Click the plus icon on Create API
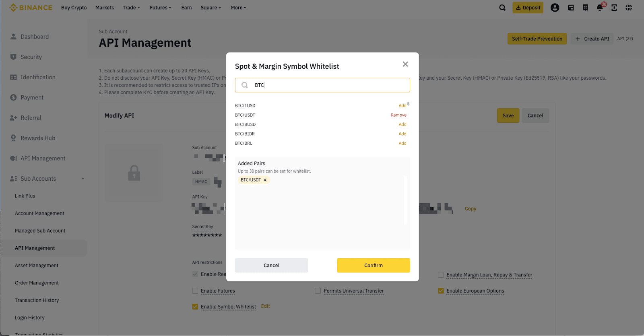The height and width of the screenshot is (336, 644). (578, 39)
